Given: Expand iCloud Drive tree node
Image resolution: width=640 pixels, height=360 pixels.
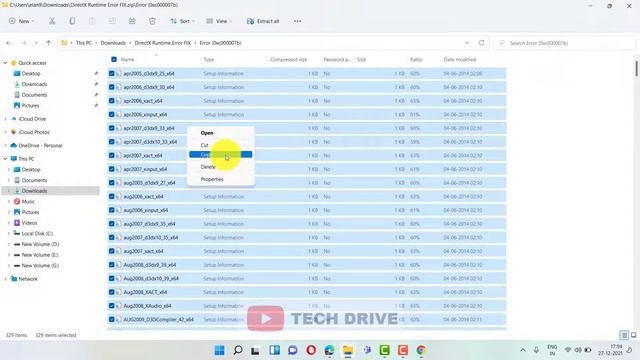Looking at the screenshot, I should coord(5,119).
